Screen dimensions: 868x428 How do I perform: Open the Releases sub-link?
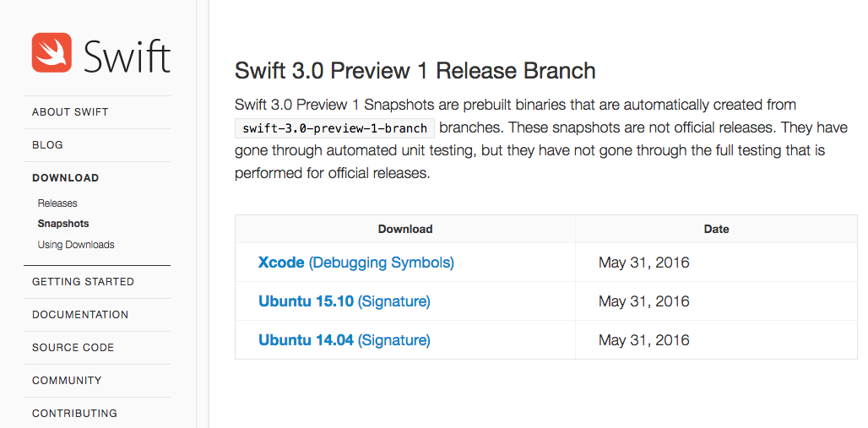pyautogui.click(x=57, y=203)
